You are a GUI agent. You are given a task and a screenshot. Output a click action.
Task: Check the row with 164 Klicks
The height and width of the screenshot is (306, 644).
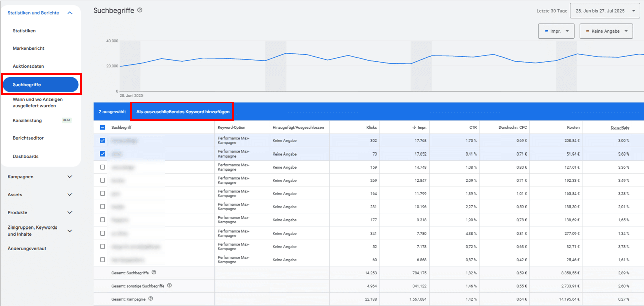click(x=103, y=193)
